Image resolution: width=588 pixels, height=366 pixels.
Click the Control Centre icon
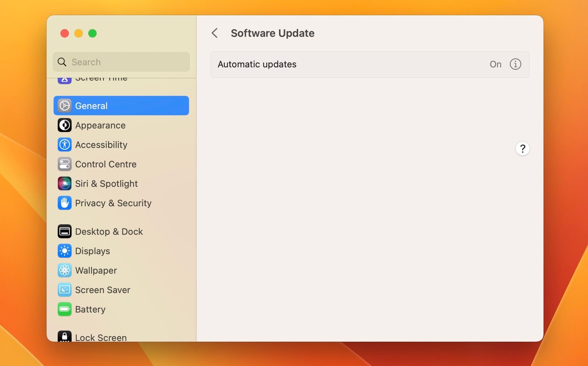click(x=65, y=164)
